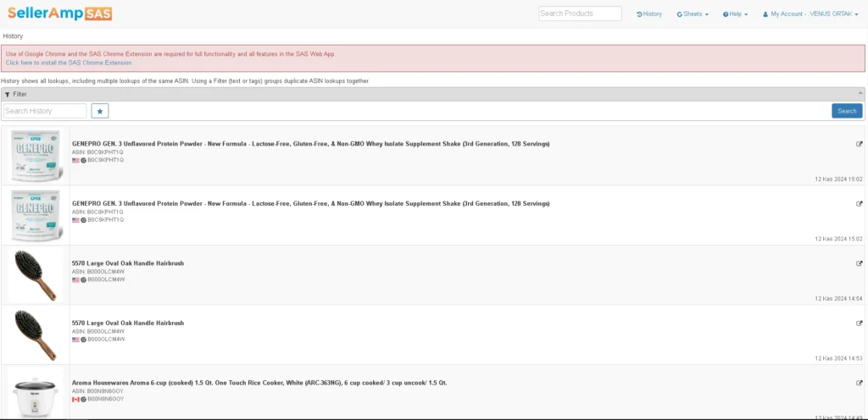The image size is (868, 420).
Task: Open external link for the 15:02 upper GENEPRO row
Action: [860, 144]
